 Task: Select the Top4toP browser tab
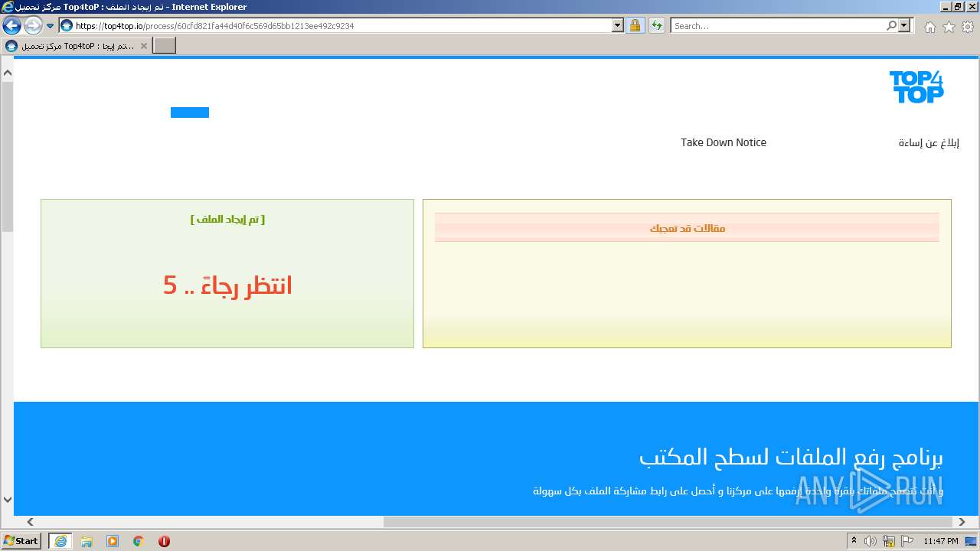76,46
